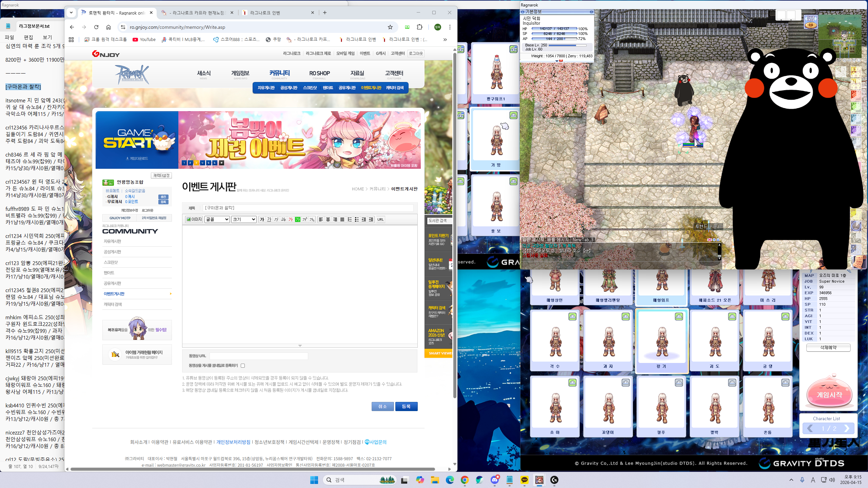868x488 pixels.
Task: Bookmark this page with star icon
Action: 390,27
